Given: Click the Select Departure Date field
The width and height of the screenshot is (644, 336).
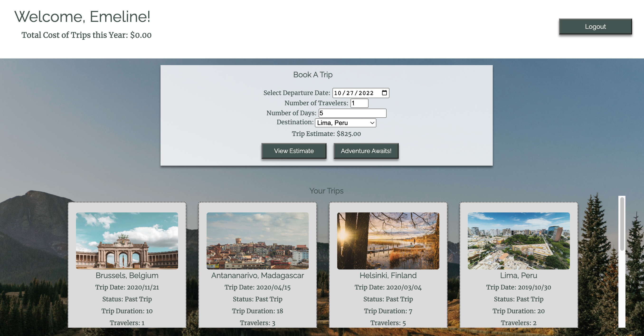Looking at the screenshot, I should (x=360, y=93).
